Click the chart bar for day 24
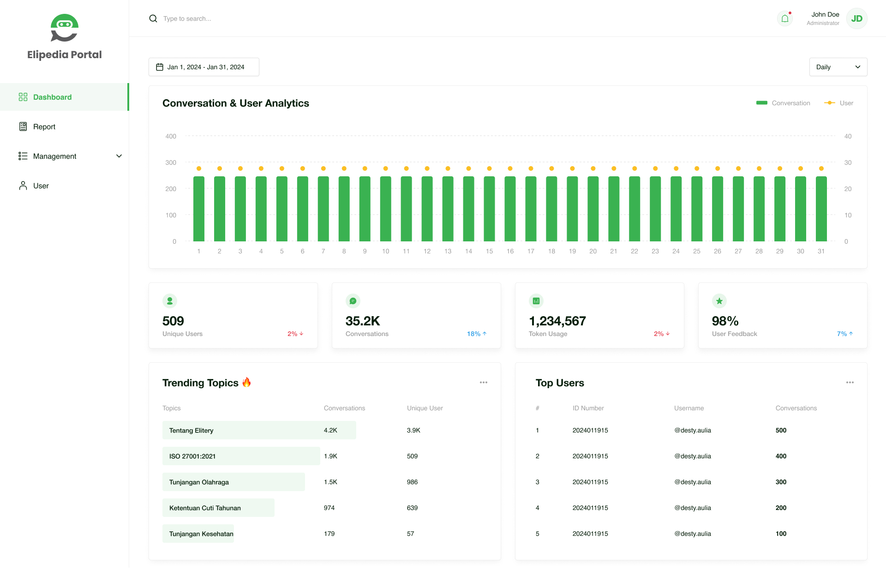The image size is (886, 588). [x=676, y=209]
